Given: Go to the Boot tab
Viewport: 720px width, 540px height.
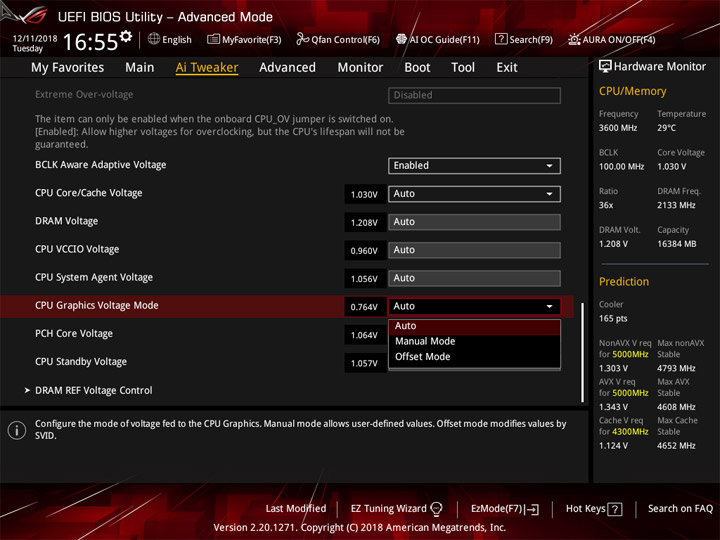Looking at the screenshot, I should [417, 68].
